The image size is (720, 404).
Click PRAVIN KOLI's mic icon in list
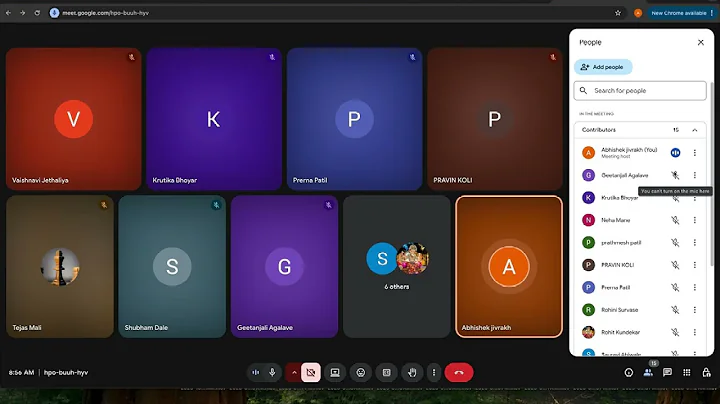click(675, 265)
